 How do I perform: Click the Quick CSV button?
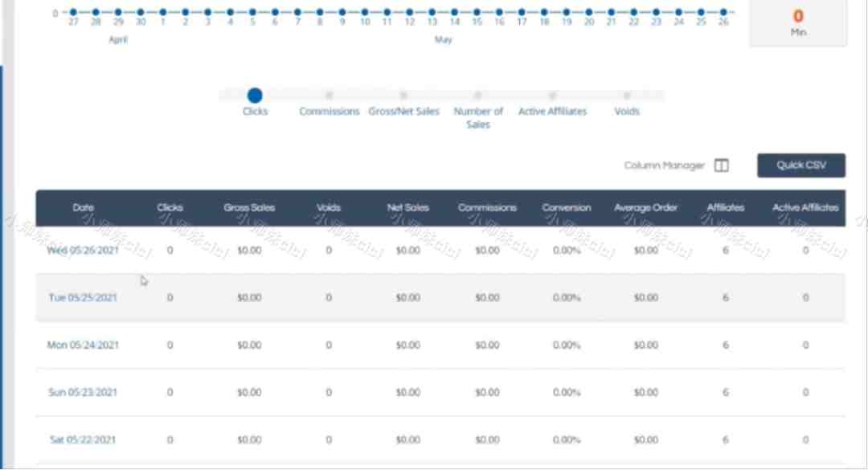click(800, 166)
